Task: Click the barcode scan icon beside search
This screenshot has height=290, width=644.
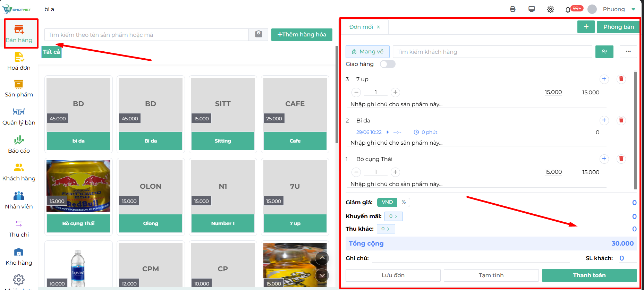Action: tap(259, 34)
